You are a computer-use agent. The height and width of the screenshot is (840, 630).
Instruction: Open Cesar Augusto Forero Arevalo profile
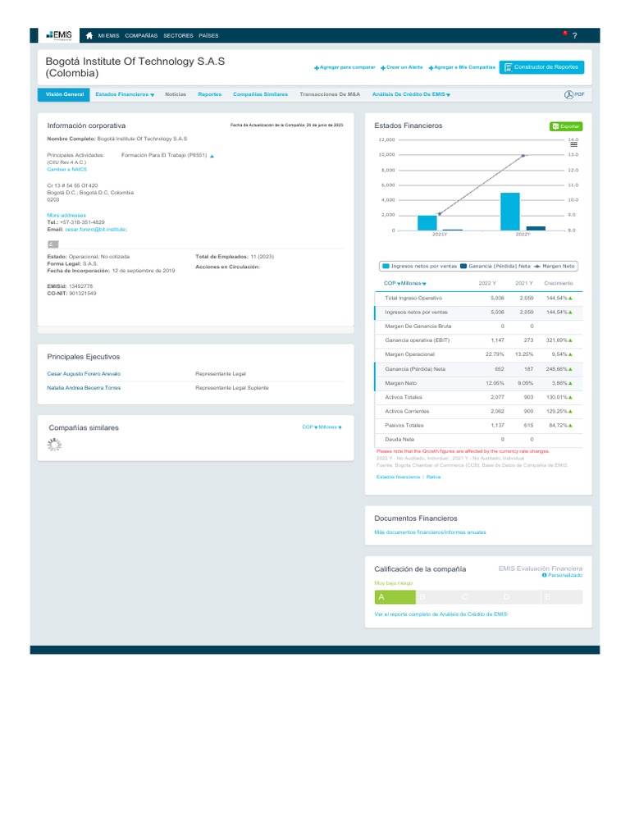coord(84,374)
